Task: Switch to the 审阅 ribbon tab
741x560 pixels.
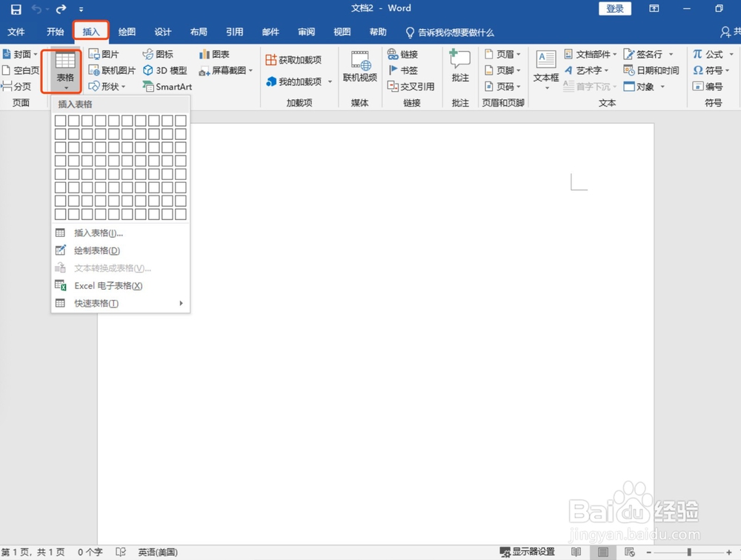Action: coord(306,32)
